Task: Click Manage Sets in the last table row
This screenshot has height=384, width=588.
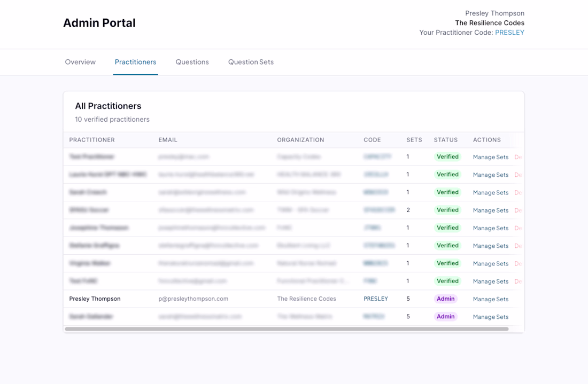Action: tap(491, 317)
